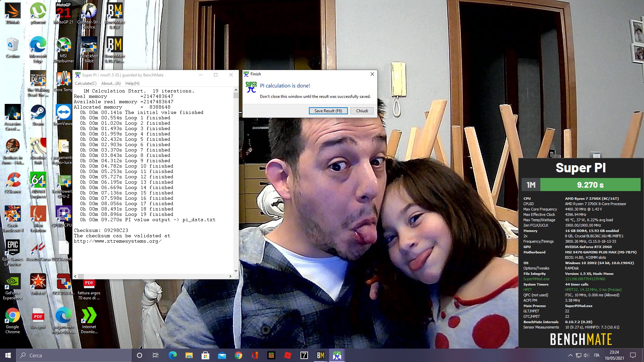Click the Super PI horizontal scrollbar right arrow

[x=230, y=277]
